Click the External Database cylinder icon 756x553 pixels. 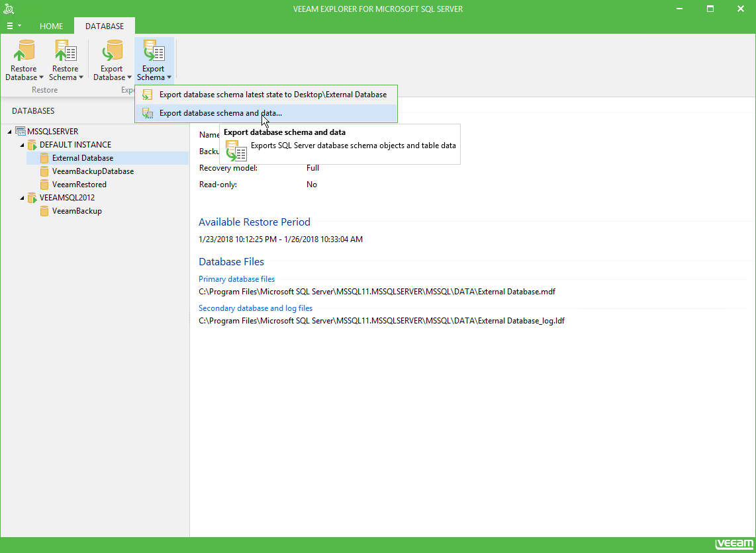pos(44,158)
